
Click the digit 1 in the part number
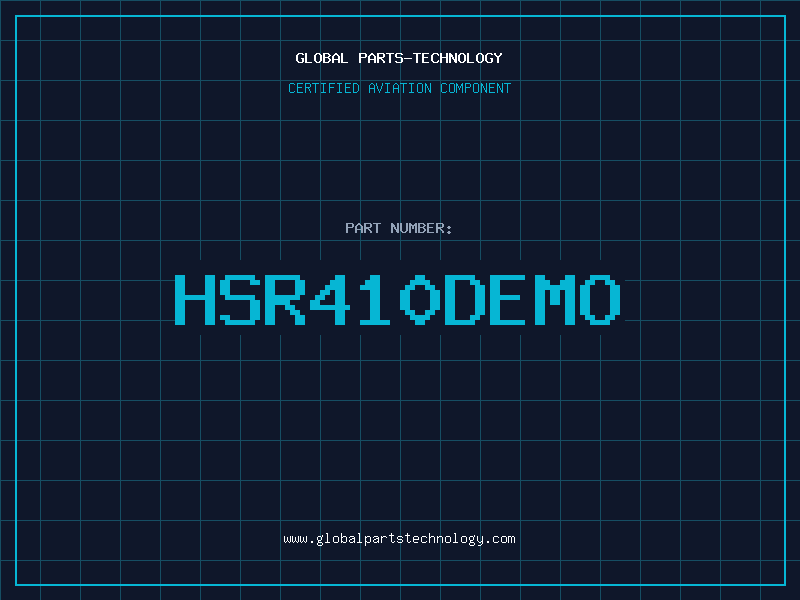pos(376,299)
